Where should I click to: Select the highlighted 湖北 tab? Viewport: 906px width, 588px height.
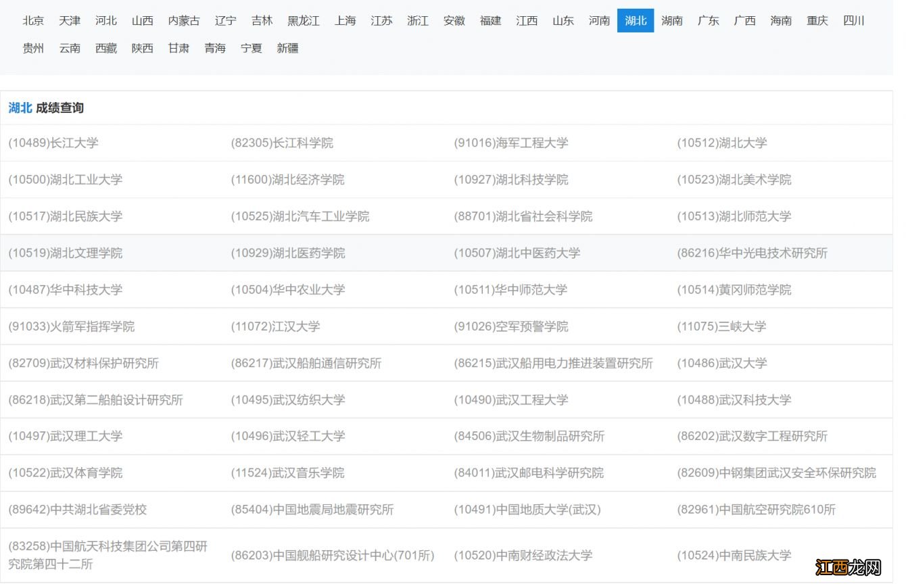(636, 20)
